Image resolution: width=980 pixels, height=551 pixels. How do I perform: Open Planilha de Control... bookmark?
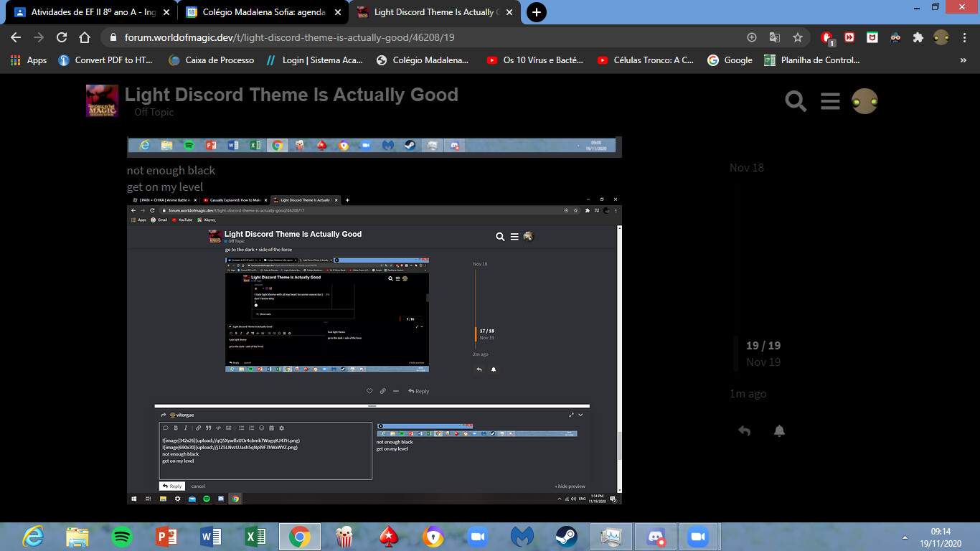coord(812,60)
